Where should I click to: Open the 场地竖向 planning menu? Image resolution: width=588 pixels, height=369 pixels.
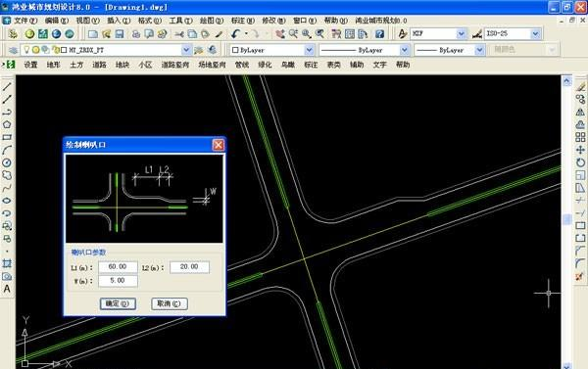[212, 65]
